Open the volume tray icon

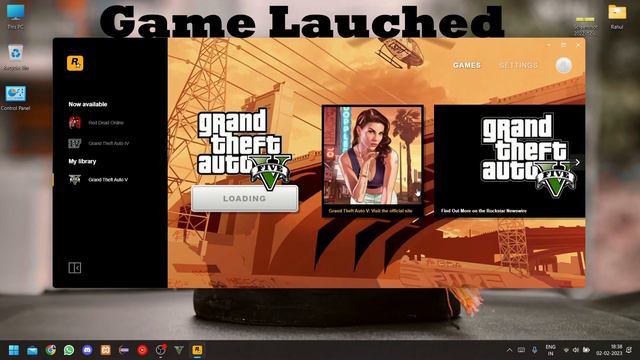pos(576,350)
